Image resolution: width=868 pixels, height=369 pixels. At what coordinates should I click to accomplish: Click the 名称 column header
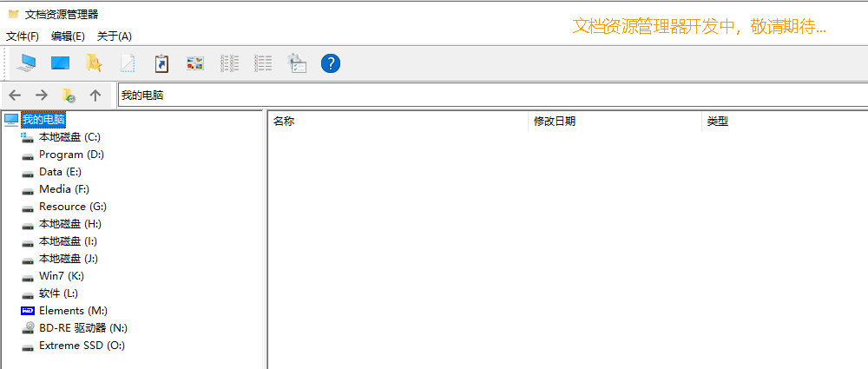pos(398,122)
